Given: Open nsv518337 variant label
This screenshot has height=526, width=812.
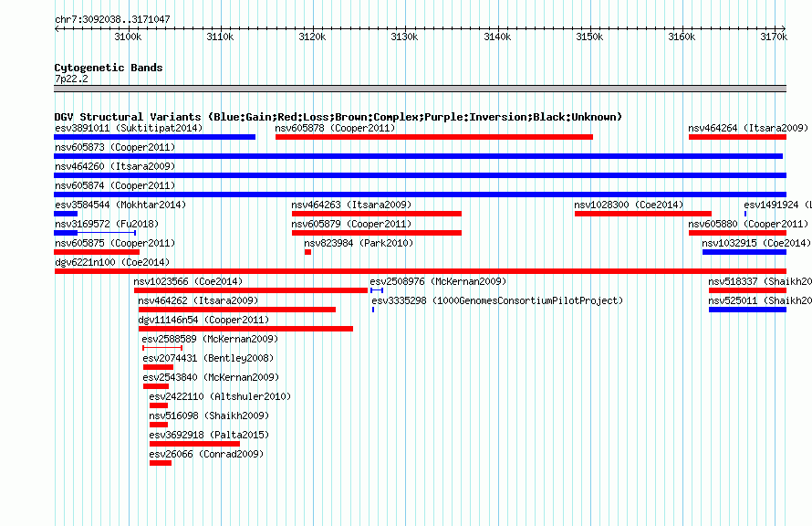Looking at the screenshot, I should [760, 281].
